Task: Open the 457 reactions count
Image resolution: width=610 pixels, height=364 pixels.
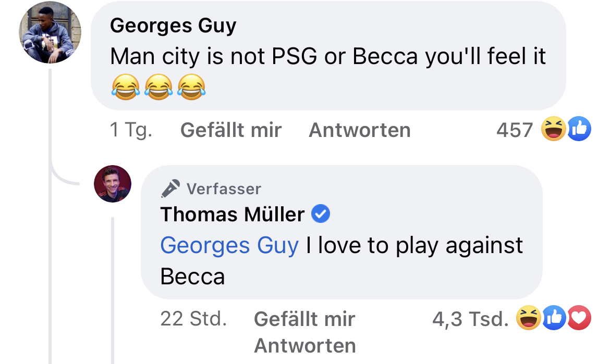Action: coord(514,130)
